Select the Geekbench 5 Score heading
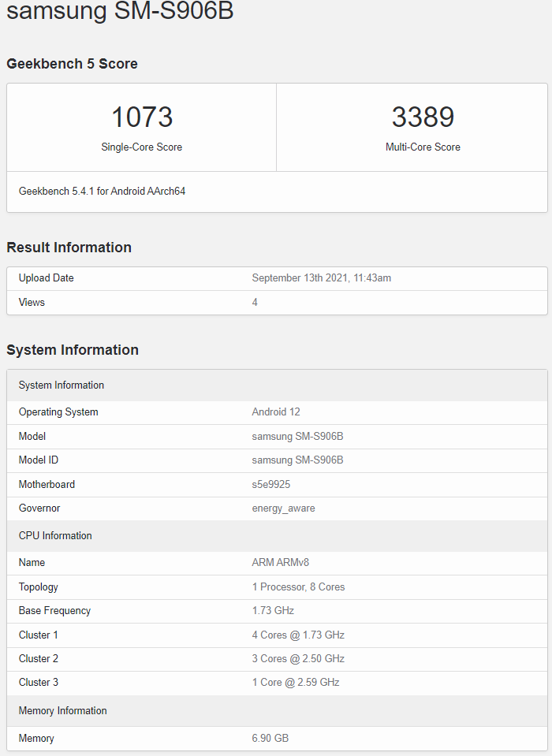 pyautogui.click(x=72, y=64)
